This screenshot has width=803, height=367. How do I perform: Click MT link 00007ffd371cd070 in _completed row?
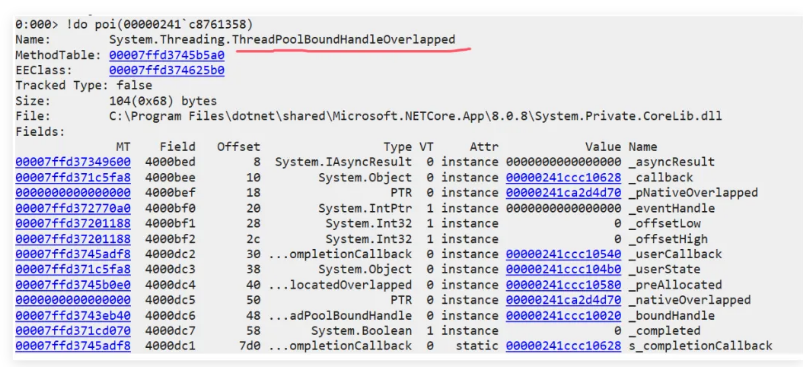pos(73,331)
